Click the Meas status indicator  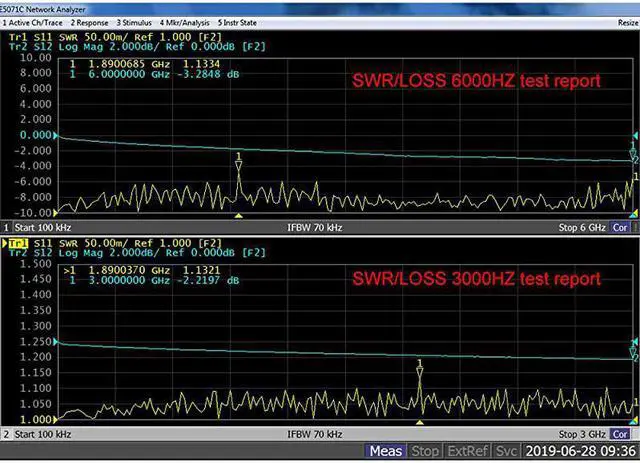pos(385,451)
